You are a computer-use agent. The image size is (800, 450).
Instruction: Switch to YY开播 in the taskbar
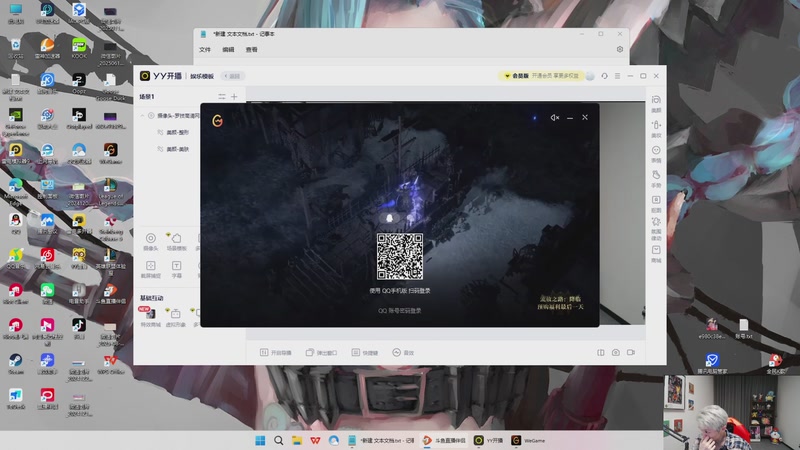tap(489, 440)
